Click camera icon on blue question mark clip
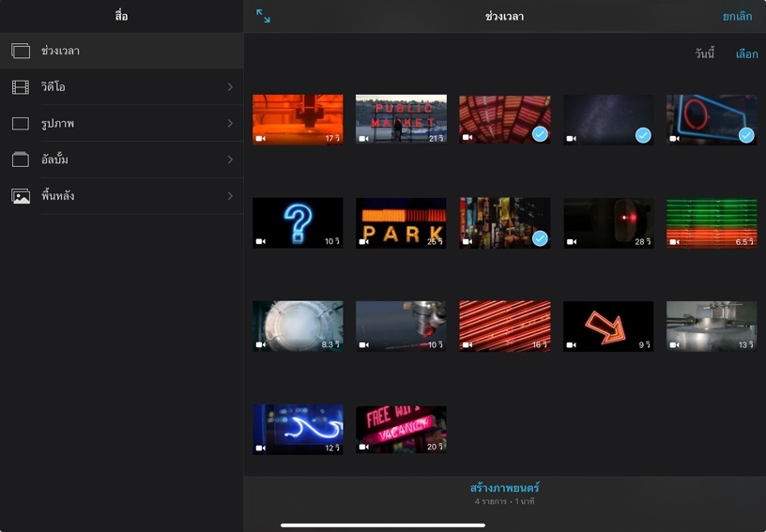The height and width of the screenshot is (532, 766). tap(261, 241)
